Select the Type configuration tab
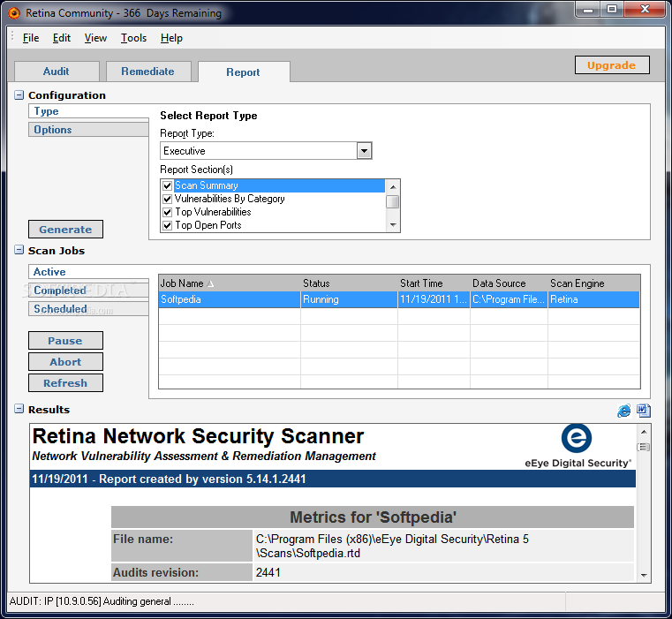 [88, 111]
